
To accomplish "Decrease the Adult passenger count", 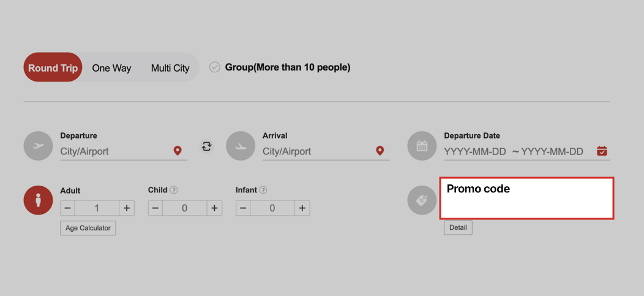I will point(68,208).
